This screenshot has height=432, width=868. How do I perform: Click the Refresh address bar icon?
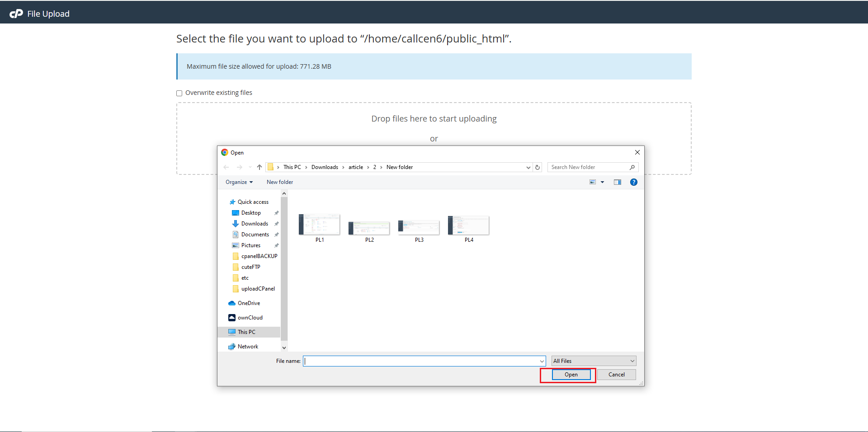tap(538, 167)
